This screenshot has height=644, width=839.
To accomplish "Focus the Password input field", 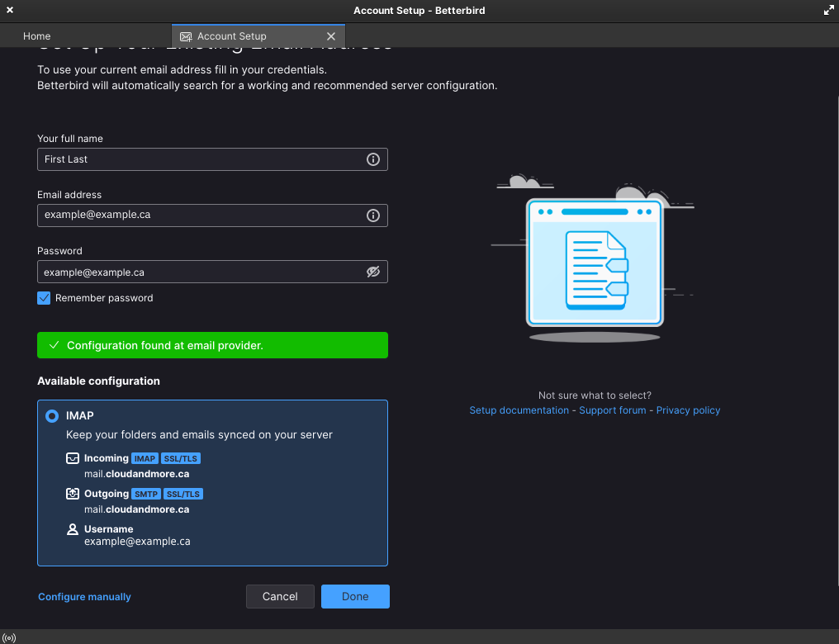I will click(212, 272).
